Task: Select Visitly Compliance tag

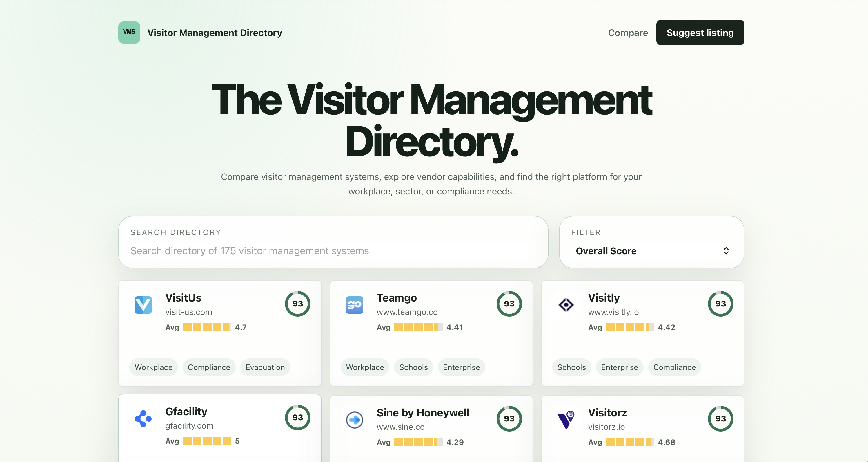Action: pyautogui.click(x=674, y=367)
